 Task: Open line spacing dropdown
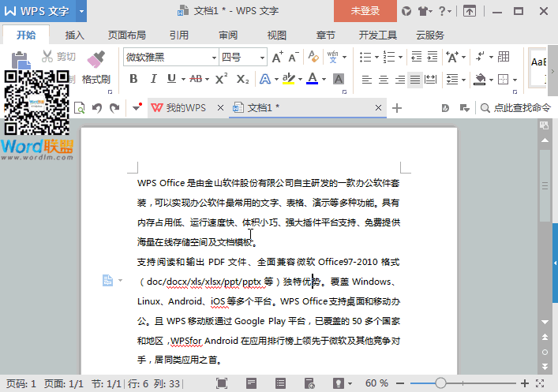463,80
